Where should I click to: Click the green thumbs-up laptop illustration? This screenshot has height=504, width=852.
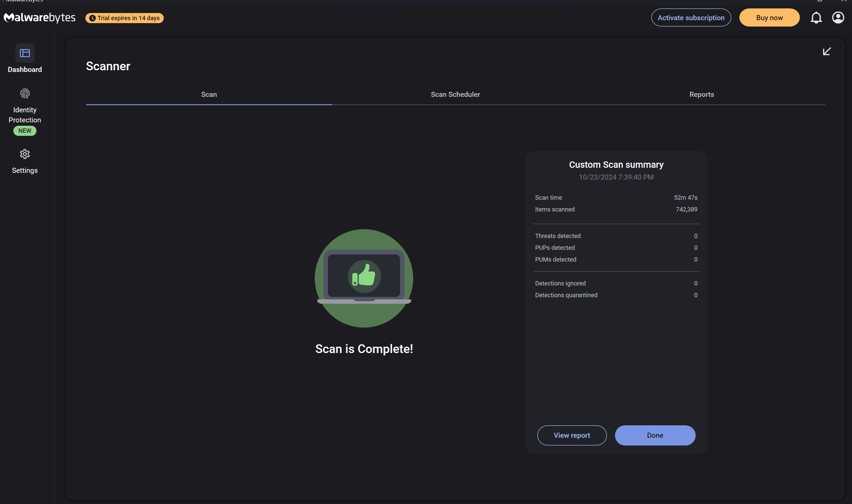364,278
